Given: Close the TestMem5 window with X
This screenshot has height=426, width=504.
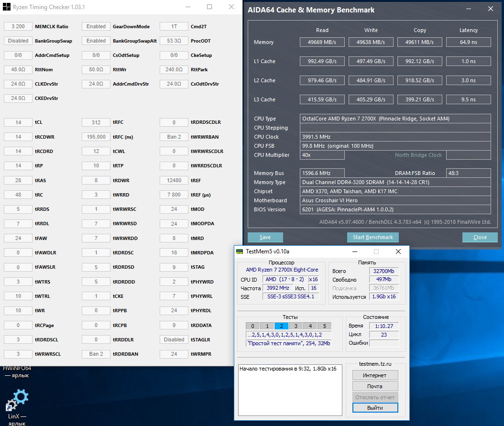Looking at the screenshot, I should coord(398,251).
